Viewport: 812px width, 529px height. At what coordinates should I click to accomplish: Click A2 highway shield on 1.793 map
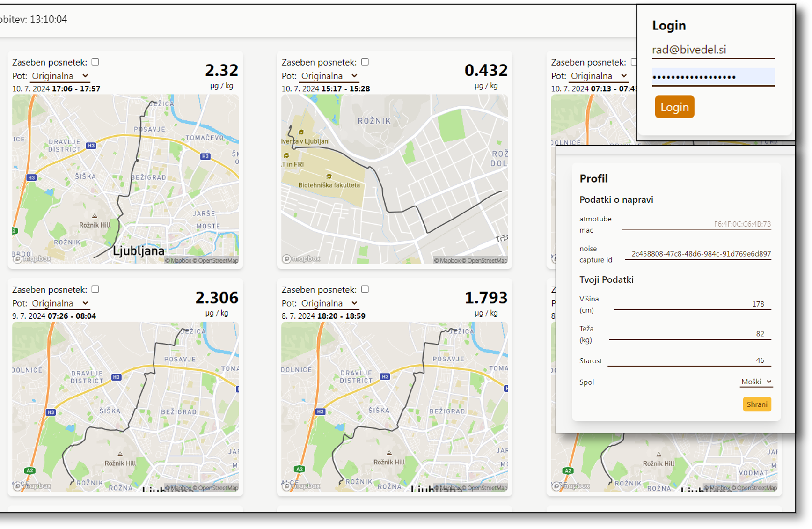tap(300, 469)
